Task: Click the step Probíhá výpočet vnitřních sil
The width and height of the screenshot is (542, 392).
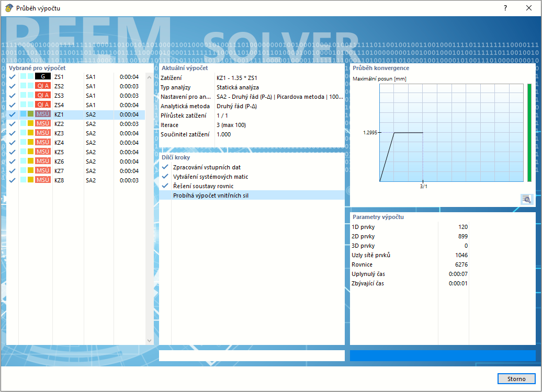Action: click(x=210, y=195)
